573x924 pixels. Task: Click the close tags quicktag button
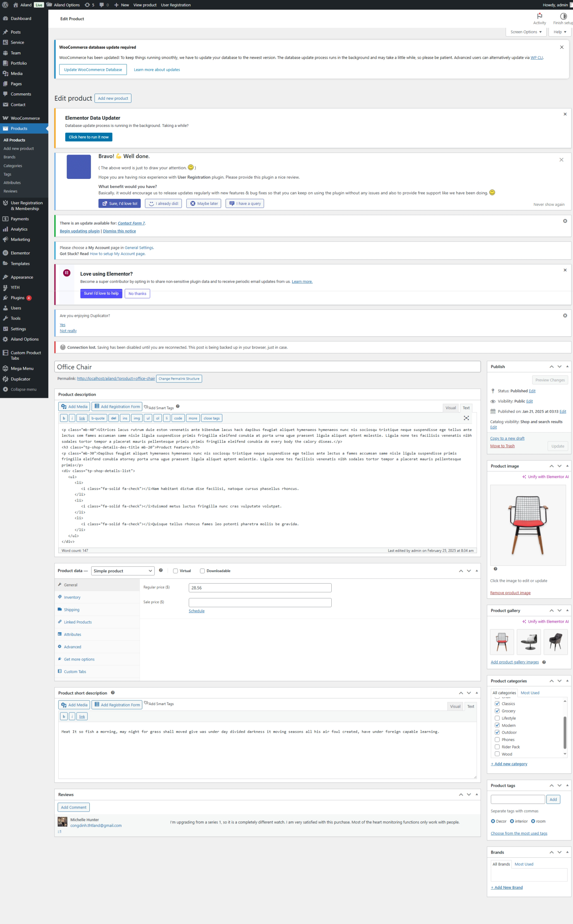212,418
